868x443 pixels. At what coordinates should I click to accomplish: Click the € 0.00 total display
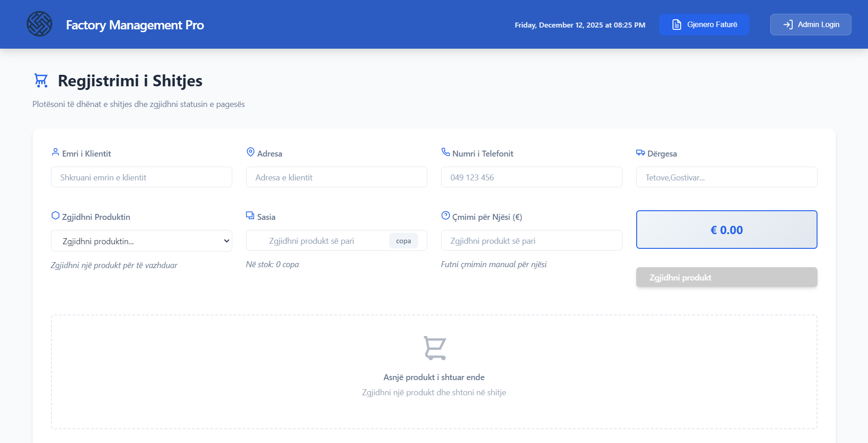click(x=726, y=230)
